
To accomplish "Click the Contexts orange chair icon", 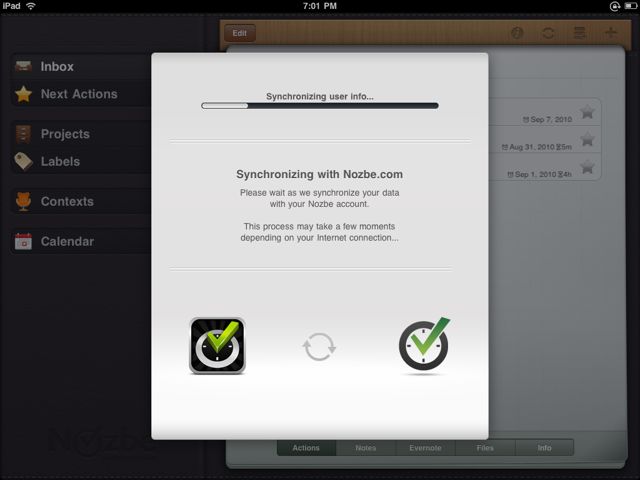I will pyautogui.click(x=23, y=201).
